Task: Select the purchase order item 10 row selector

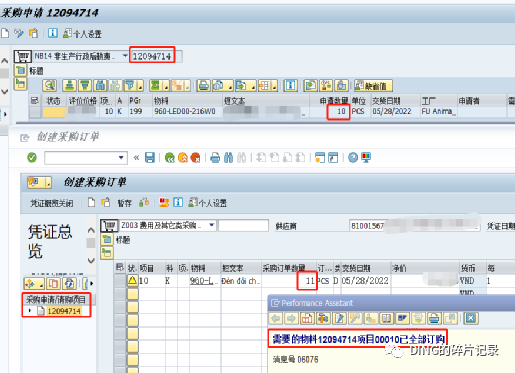Action: [x=120, y=281]
